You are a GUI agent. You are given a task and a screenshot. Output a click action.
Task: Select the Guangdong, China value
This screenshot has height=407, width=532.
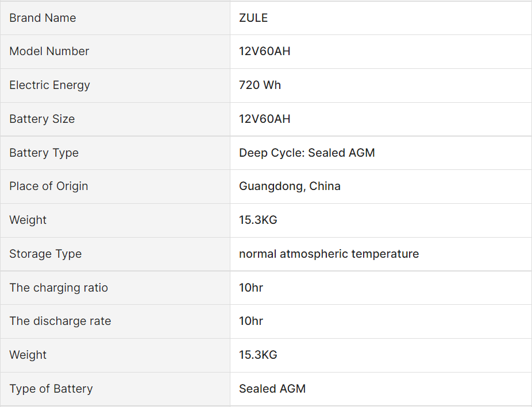click(290, 186)
